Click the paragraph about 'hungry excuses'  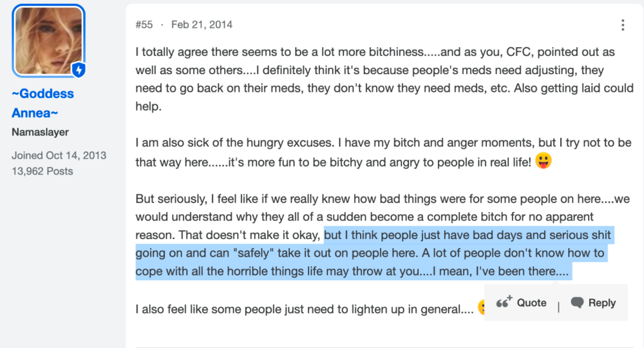(384, 153)
